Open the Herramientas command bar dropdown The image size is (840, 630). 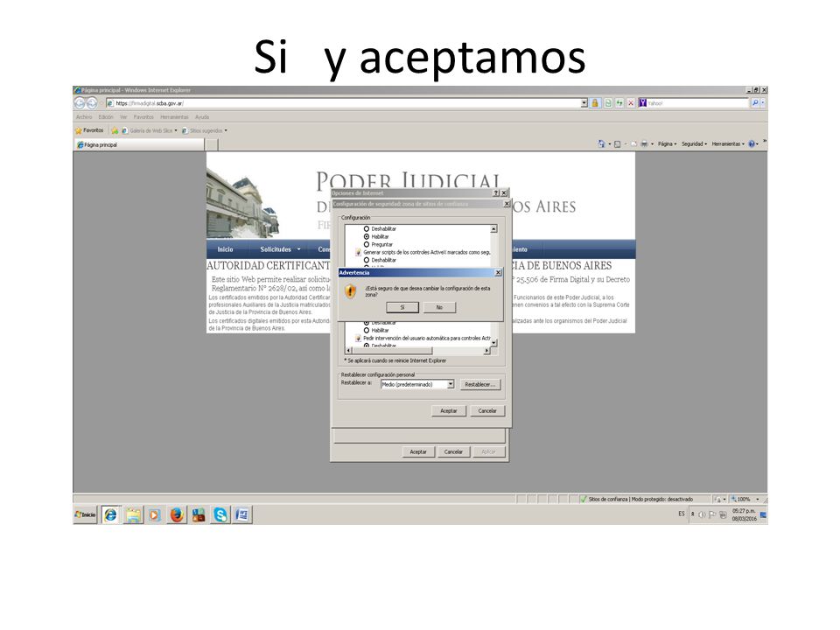click(728, 143)
